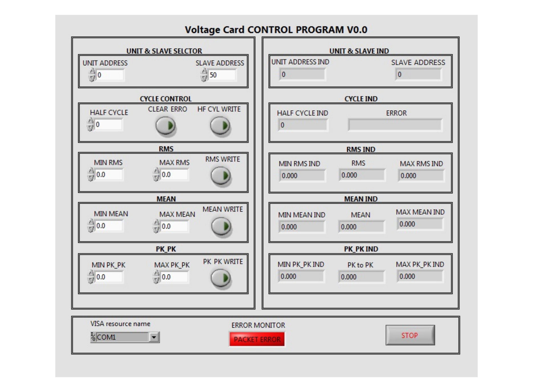Screen dimensions: 533x392
Task: Toggle the CLEAR ERRO round button
Action: click(x=165, y=126)
